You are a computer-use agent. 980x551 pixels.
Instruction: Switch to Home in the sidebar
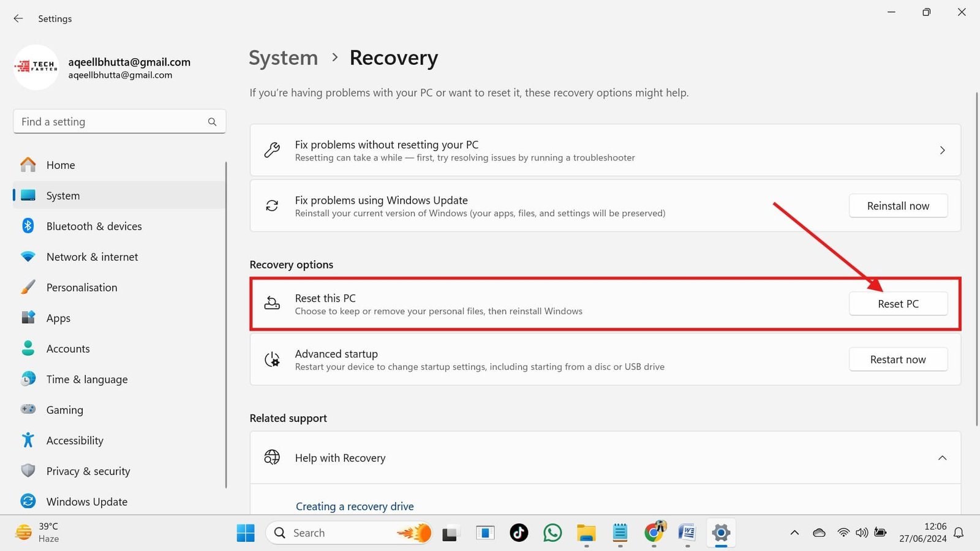(61, 165)
